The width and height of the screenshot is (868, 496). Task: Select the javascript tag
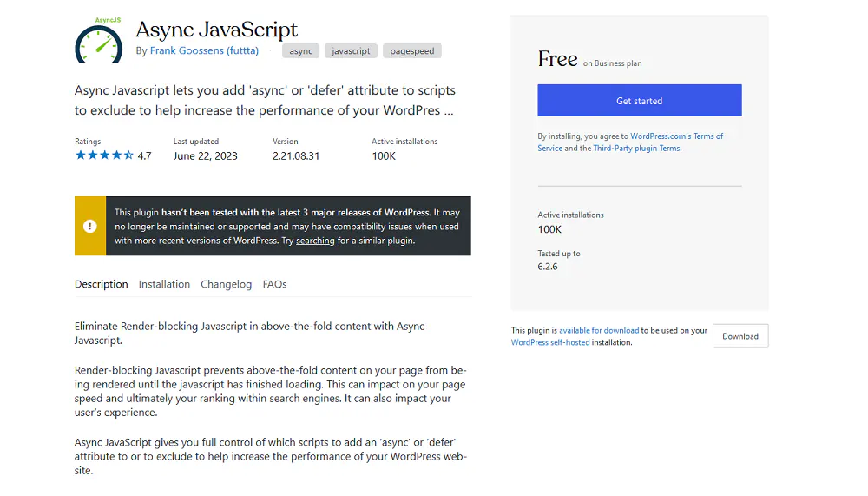[x=352, y=51]
